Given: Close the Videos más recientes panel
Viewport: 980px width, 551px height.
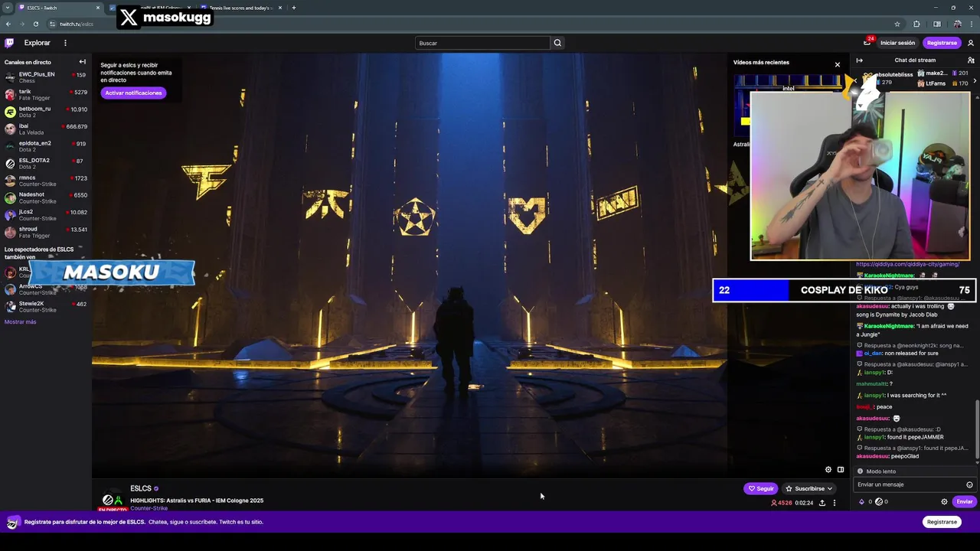Looking at the screenshot, I should pyautogui.click(x=838, y=64).
